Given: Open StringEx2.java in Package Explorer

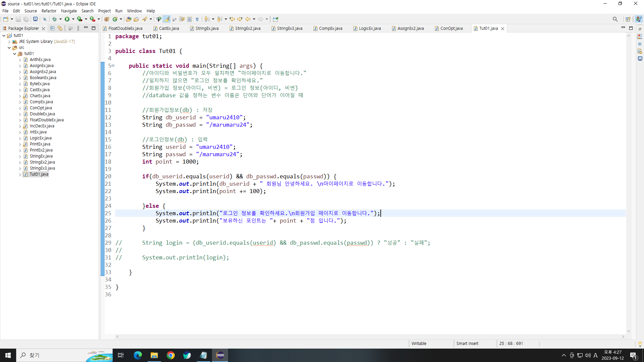Looking at the screenshot, I should [42, 162].
